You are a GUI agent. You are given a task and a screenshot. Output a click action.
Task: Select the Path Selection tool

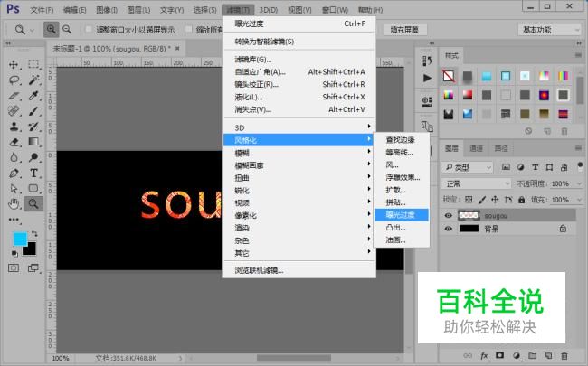(x=14, y=189)
